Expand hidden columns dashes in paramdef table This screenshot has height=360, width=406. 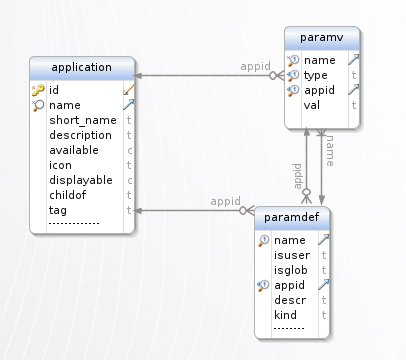coord(289,328)
